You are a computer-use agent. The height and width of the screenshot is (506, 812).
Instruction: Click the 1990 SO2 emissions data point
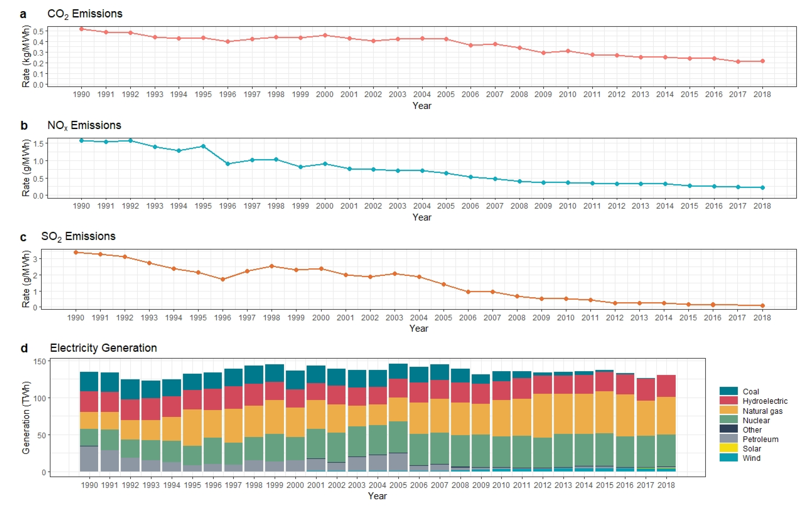point(76,252)
